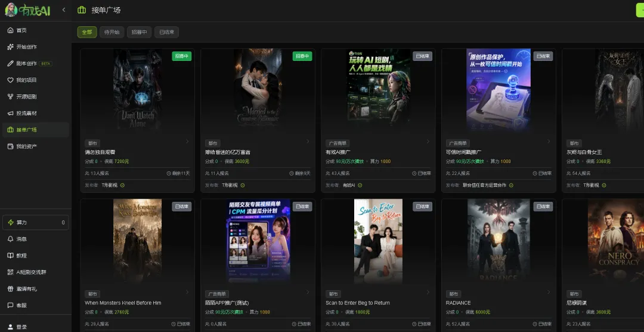This screenshot has width=644, height=332.
Task: Click the 邀请有礼 sidebar link
Action: click(x=35, y=289)
